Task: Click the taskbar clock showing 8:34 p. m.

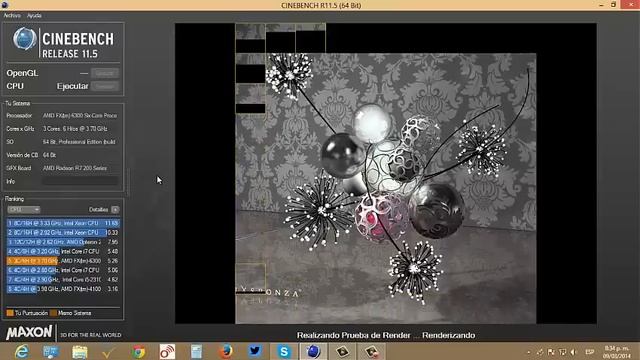Action: [616, 352]
